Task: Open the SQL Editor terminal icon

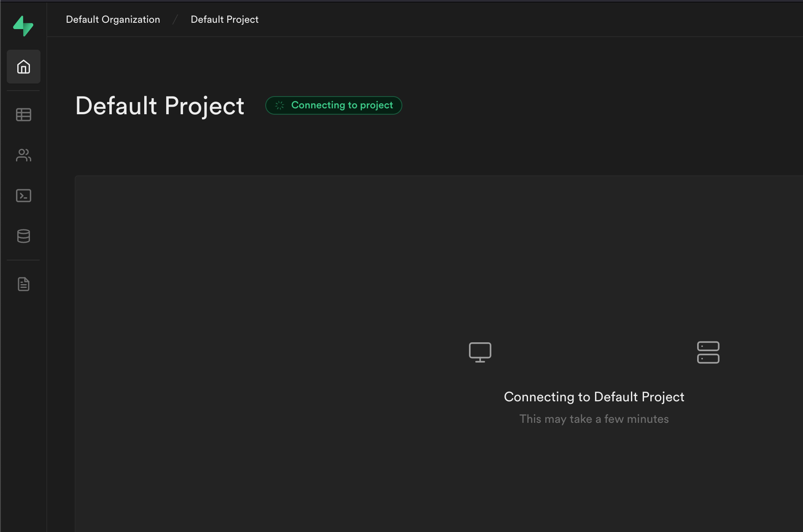Action: [x=24, y=196]
